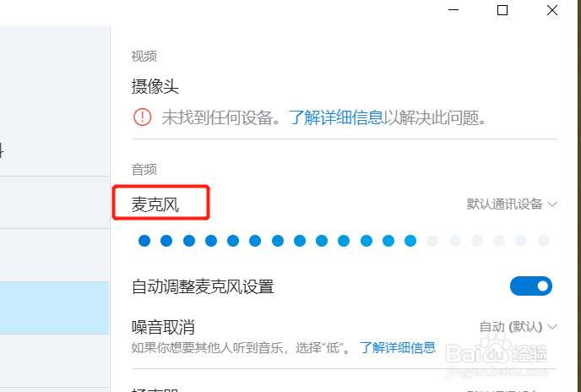This screenshot has height=392, width=581.
Task: Close the settings window with X
Action: tap(552, 10)
